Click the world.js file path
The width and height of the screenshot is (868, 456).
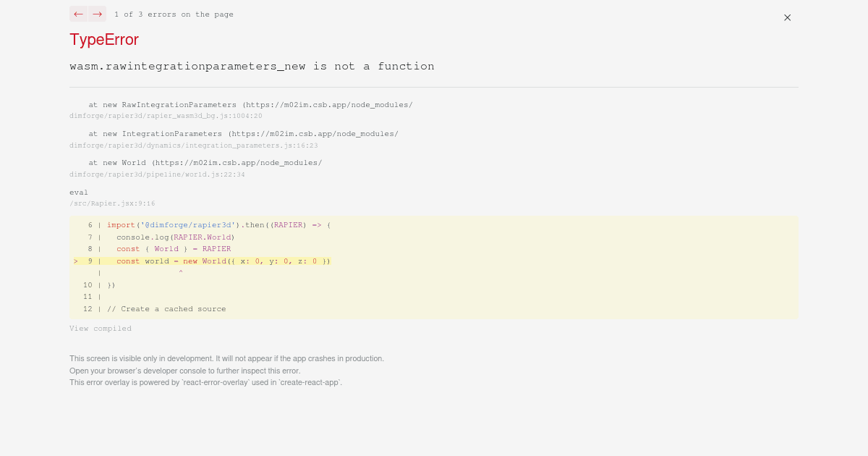pos(157,174)
